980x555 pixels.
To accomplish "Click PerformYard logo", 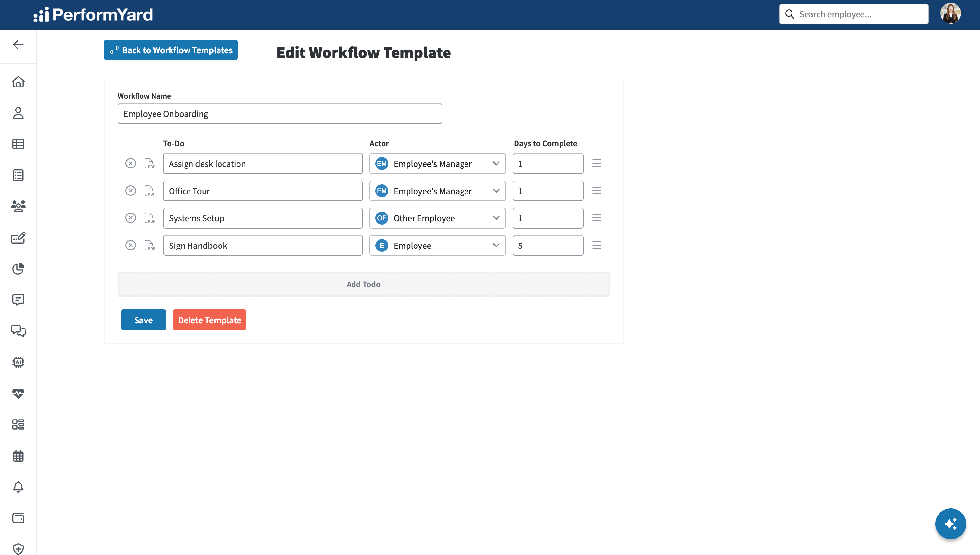I will [93, 14].
